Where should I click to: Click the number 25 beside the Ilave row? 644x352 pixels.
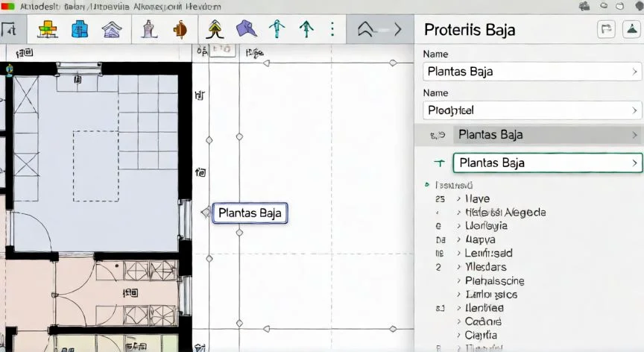tap(440, 199)
